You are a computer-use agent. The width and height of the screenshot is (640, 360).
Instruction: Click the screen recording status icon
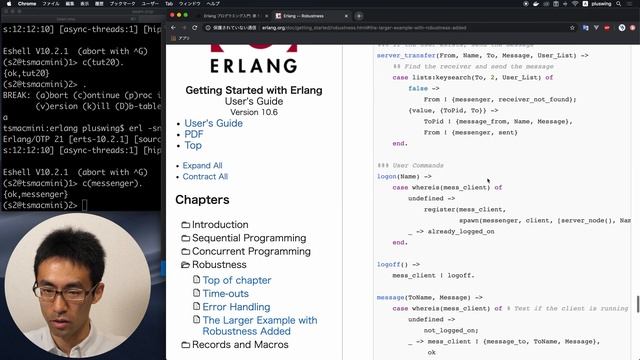point(526,4)
